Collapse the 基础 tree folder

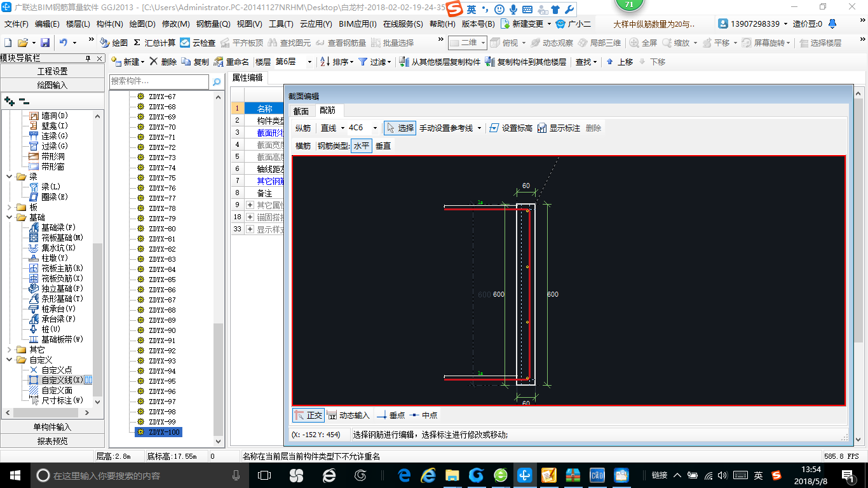pos(10,217)
